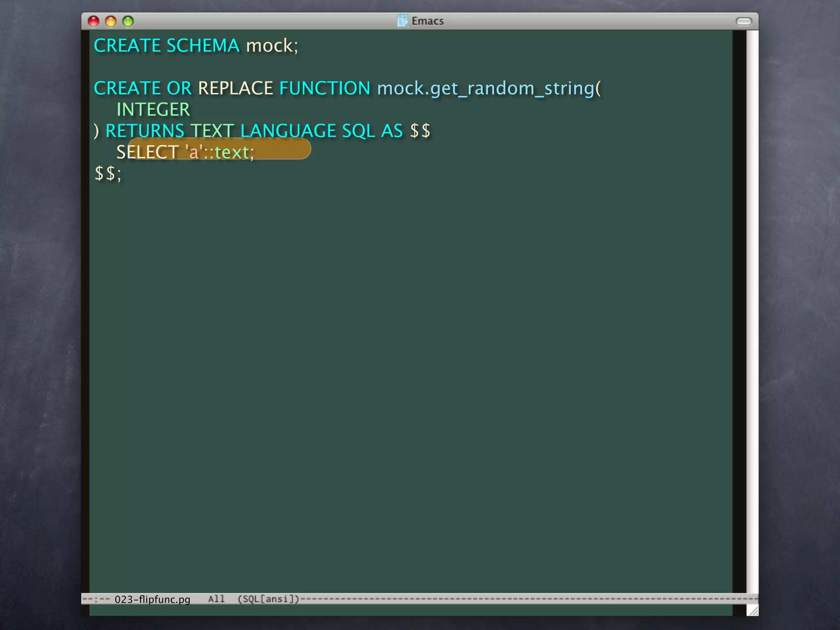Click the 'RETURNS' keyword

point(145,131)
